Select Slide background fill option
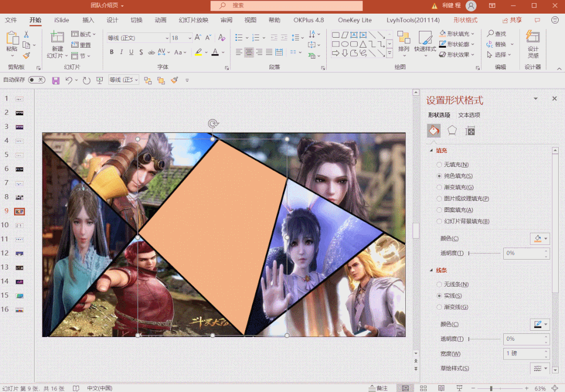 439,221
